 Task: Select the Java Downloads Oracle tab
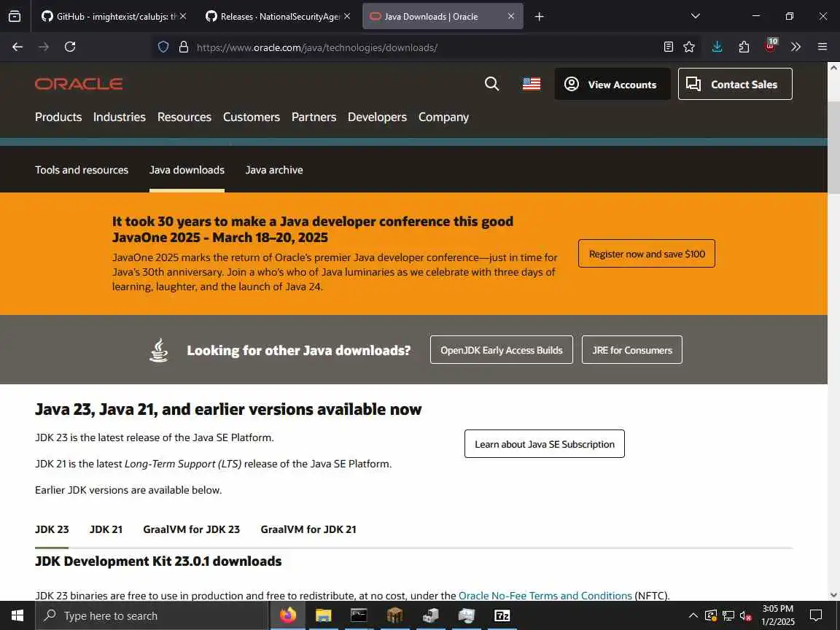coord(443,17)
